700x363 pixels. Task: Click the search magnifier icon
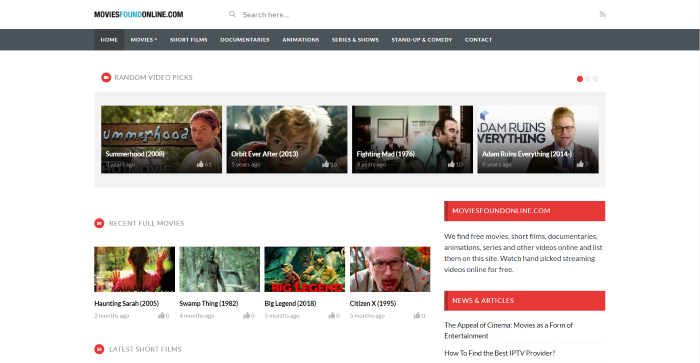tap(232, 14)
